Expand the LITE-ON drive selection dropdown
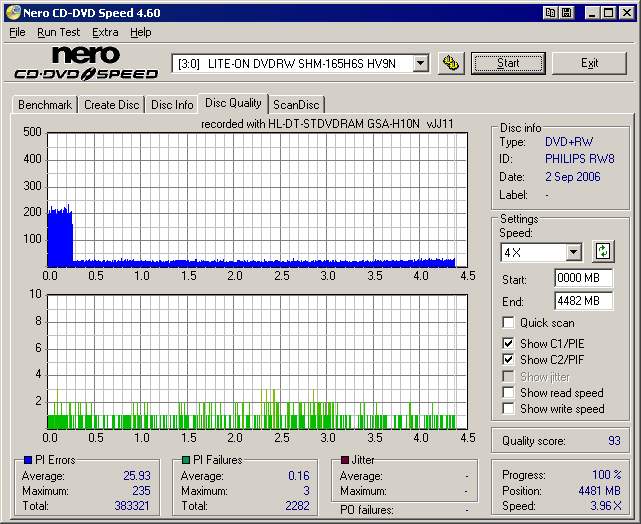Viewport: 641px width, 524px height. (420, 63)
